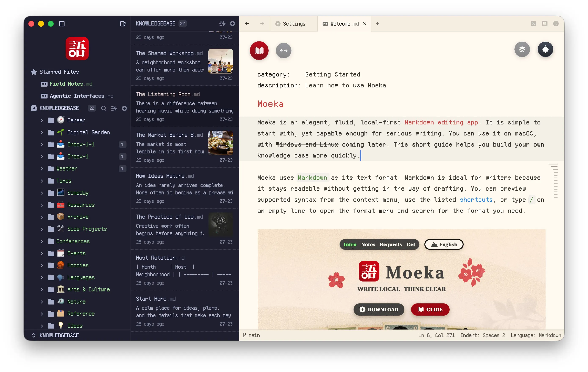
Task: Add new note from note list header plus
Action: point(232,24)
